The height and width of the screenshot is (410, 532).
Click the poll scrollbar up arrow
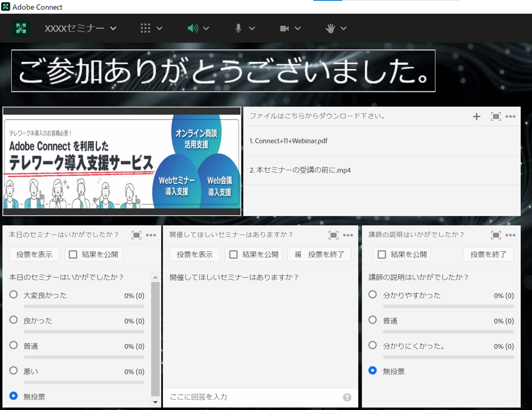(x=155, y=277)
